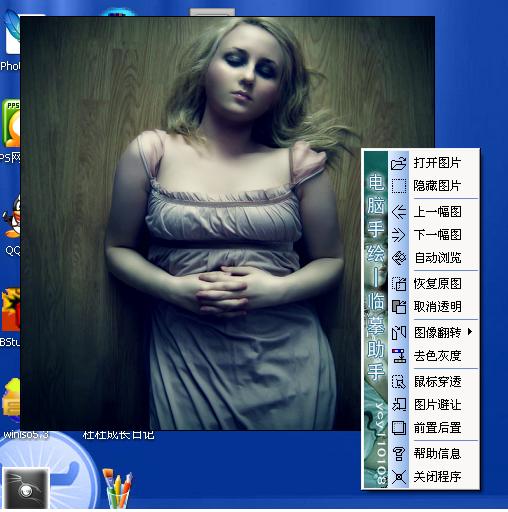Click the 打开图片 text label

click(x=437, y=163)
